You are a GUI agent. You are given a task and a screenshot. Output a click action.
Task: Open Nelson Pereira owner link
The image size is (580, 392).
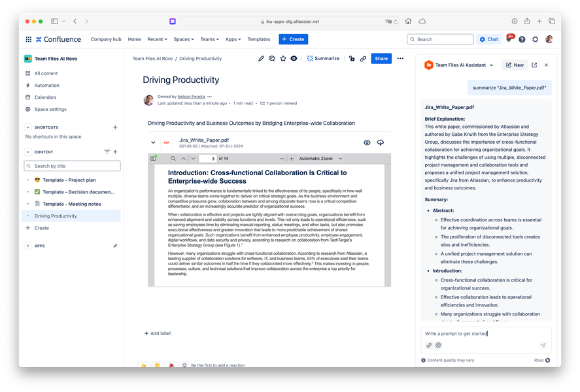point(191,97)
